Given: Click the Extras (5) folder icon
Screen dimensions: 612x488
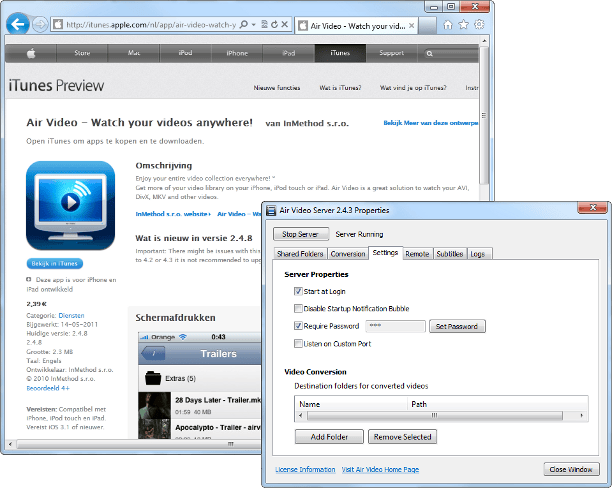Looking at the screenshot, I should (153, 378).
